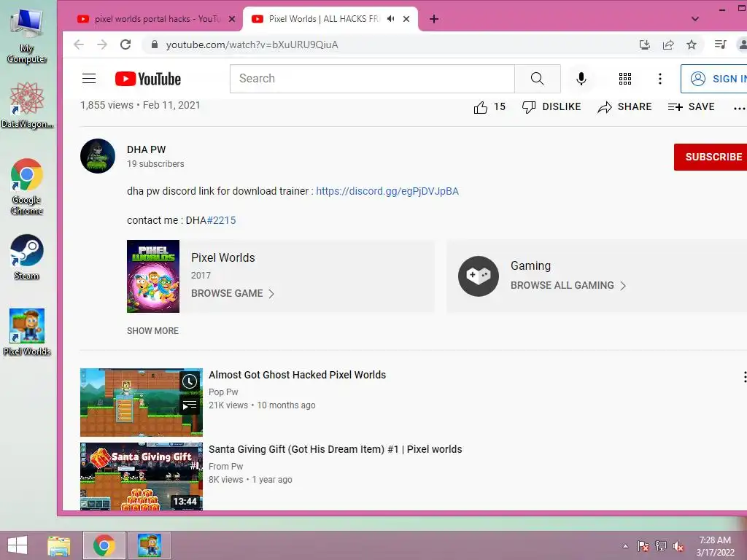Switch to Chrome taskbar button
747x560 pixels.
104,545
